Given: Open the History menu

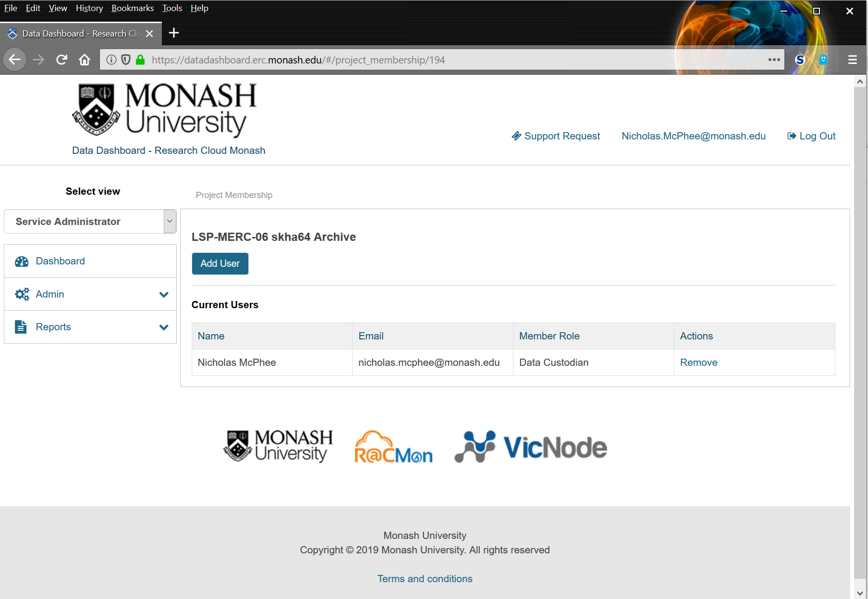Looking at the screenshot, I should [89, 8].
